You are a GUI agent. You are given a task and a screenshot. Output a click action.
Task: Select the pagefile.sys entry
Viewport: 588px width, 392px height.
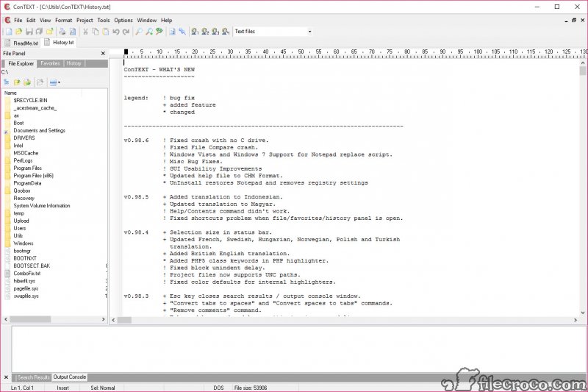(26, 288)
